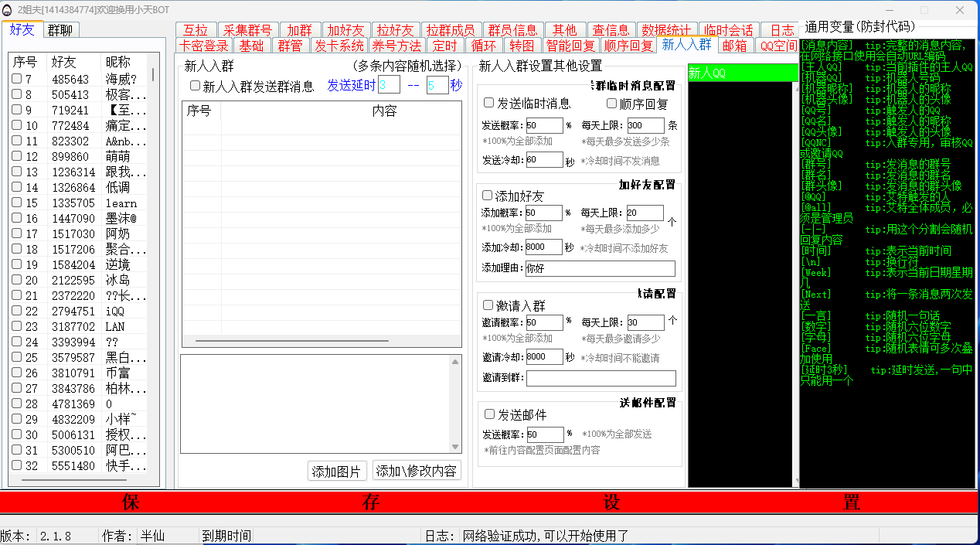Sort by the 昵称 column header
Viewport: 980px width, 545px height.
(x=117, y=61)
